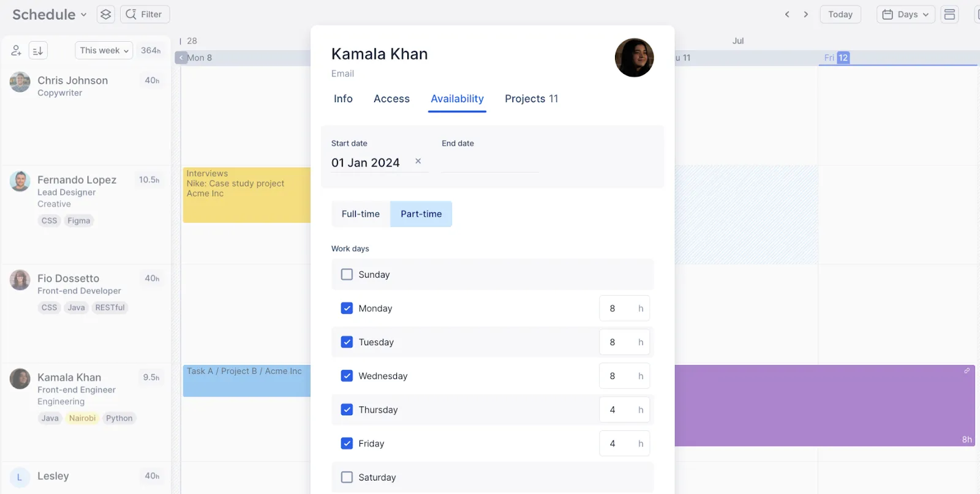Open the Projects 11 tab
This screenshot has height=494, width=980.
click(532, 99)
